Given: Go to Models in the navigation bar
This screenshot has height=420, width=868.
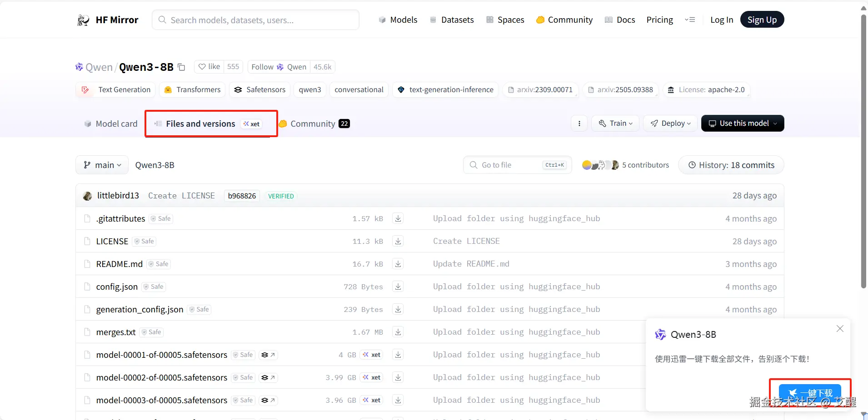Looking at the screenshot, I should click(x=398, y=20).
